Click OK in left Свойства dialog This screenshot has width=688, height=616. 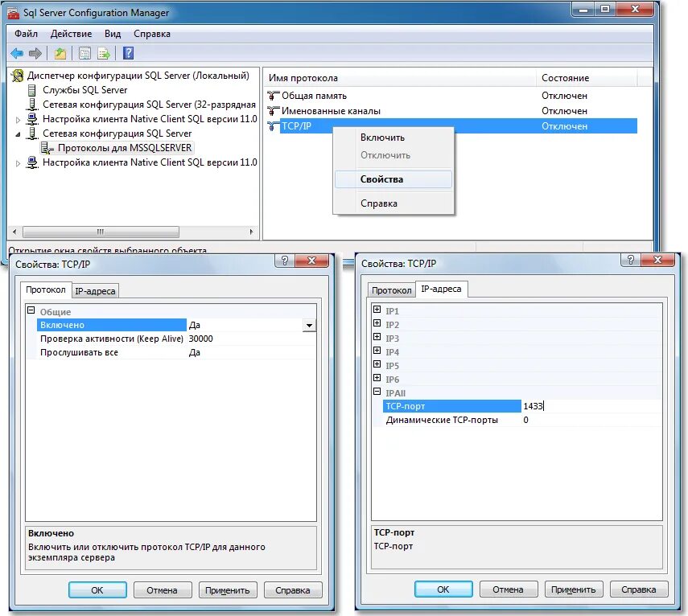pos(97,590)
